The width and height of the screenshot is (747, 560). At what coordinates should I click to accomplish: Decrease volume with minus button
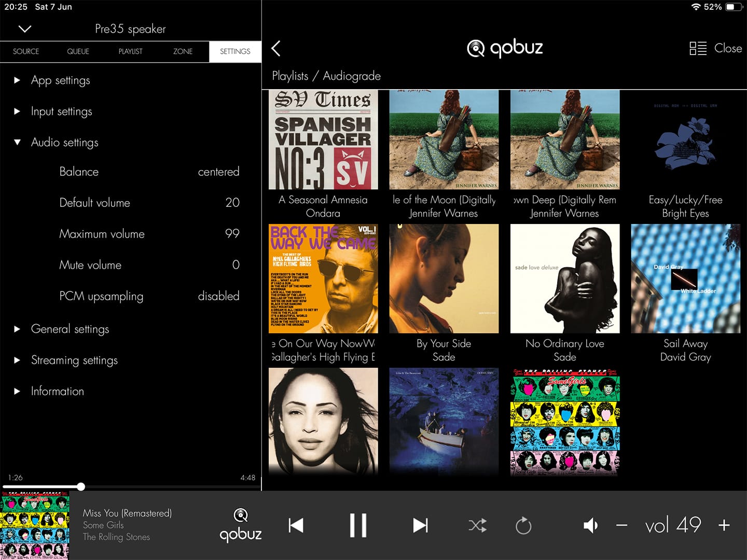[x=621, y=525]
